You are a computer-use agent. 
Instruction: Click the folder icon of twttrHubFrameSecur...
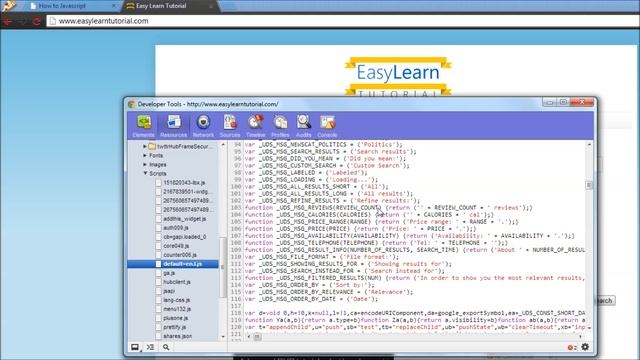click(152, 146)
